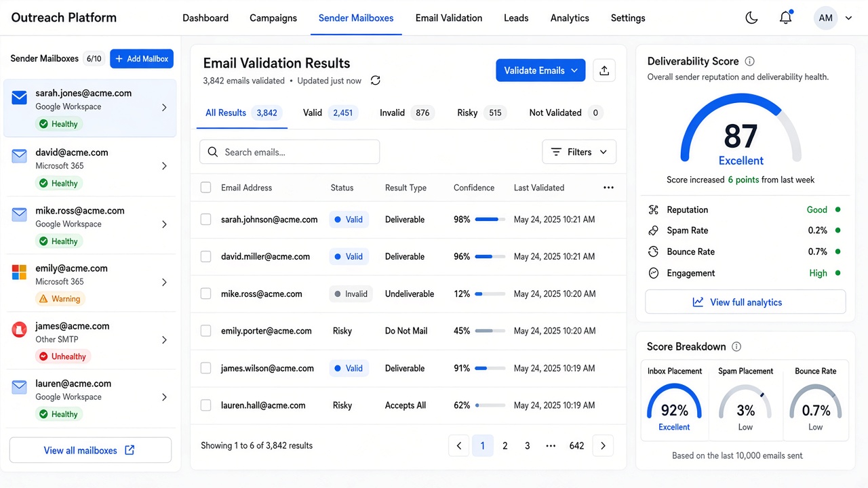This screenshot has width=868, height=488.
Task: Expand david@acme.com mailbox chevron
Action: click(x=164, y=166)
